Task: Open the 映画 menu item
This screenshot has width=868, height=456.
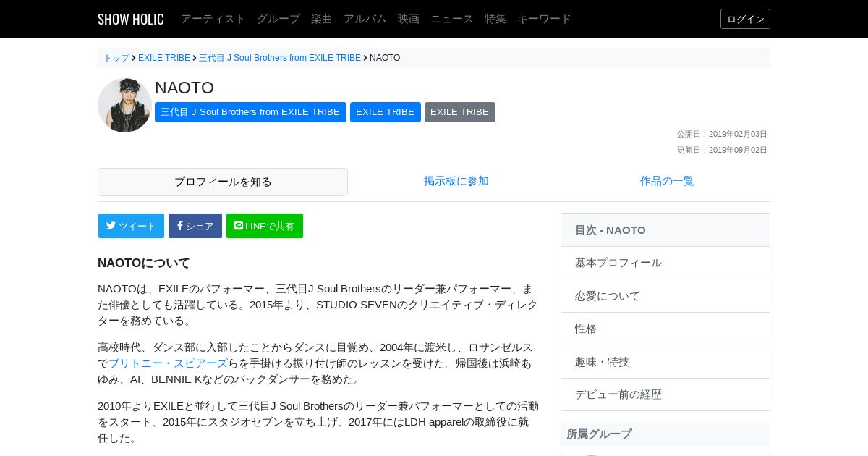Action: pyautogui.click(x=409, y=19)
